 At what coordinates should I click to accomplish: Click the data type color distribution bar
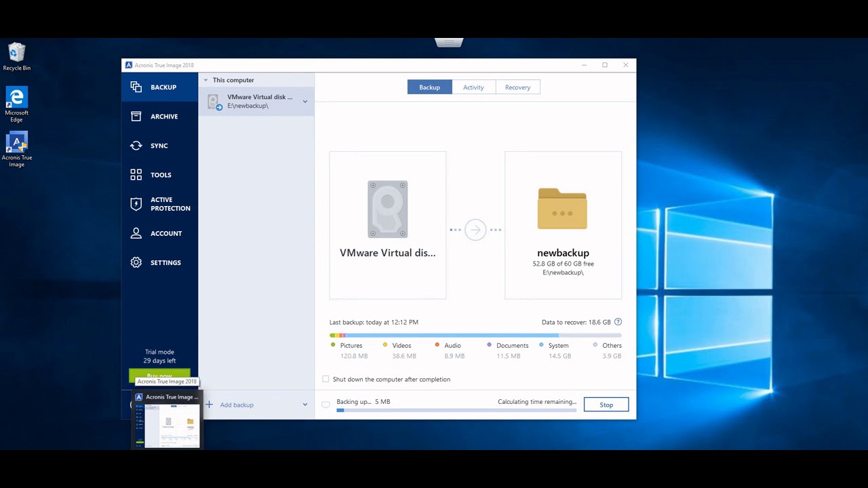475,335
